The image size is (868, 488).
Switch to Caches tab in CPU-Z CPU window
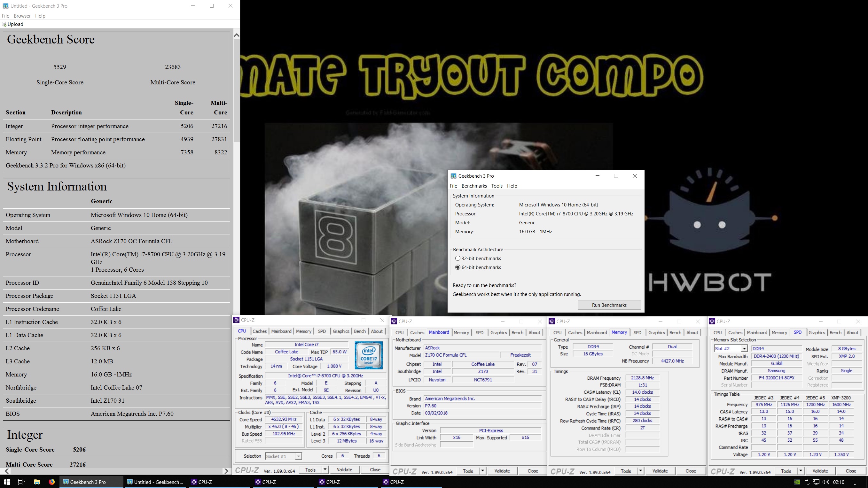coord(260,331)
